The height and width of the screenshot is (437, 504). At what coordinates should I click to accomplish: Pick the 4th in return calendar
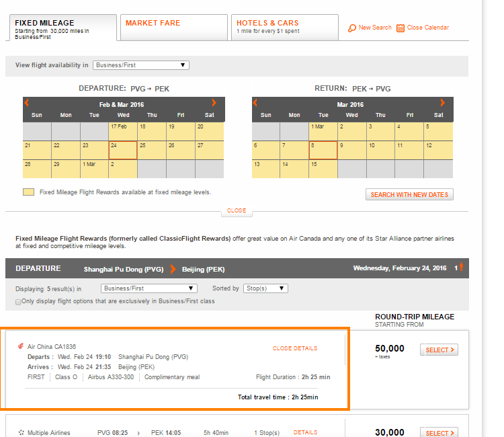tap(409, 131)
